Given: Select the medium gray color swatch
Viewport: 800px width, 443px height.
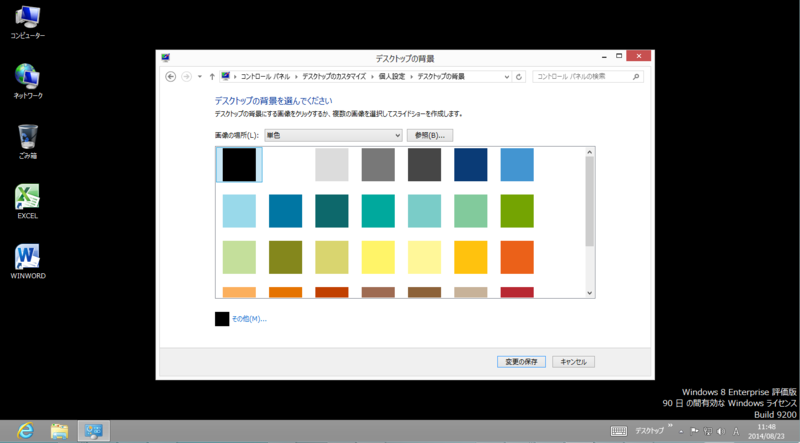Looking at the screenshot, I should coord(378,165).
